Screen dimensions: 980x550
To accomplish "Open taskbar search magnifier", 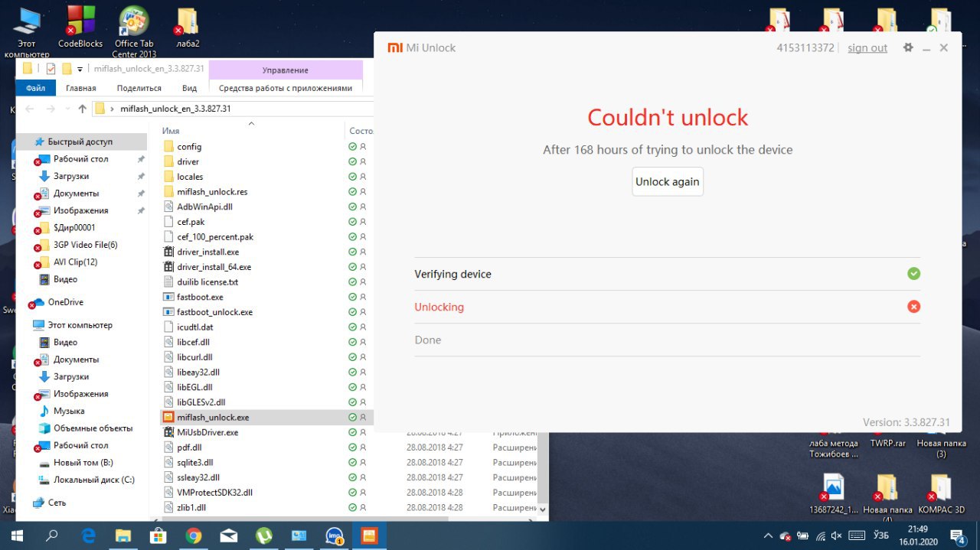I will 52,535.
